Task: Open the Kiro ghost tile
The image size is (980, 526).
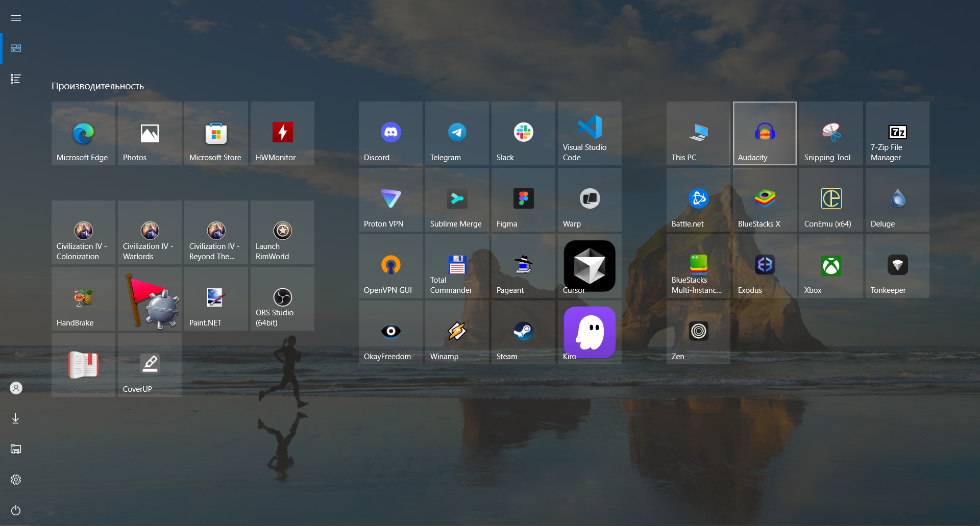Action: [590, 332]
